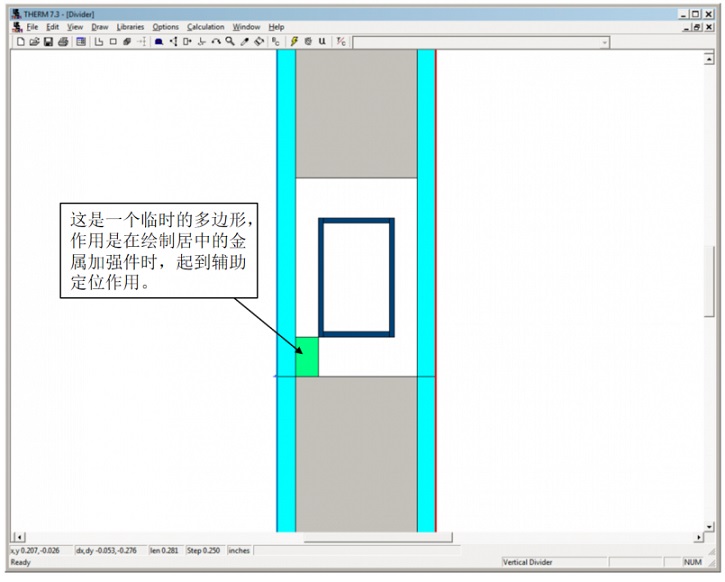Open the Libraries menu
The image size is (725, 582).
pos(130,27)
